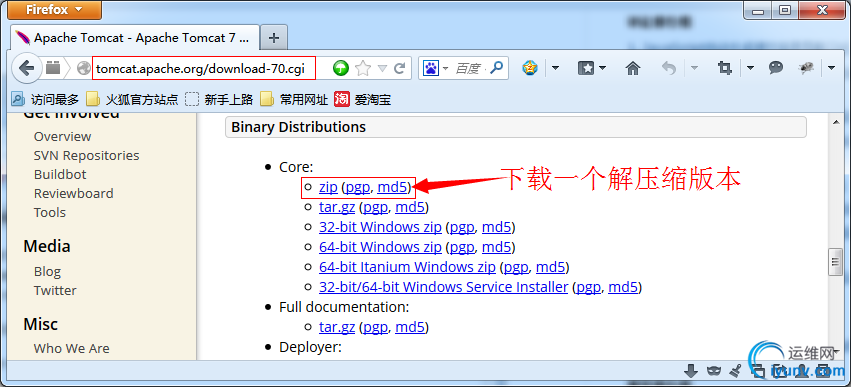
Task: Click the Baidu paw search engine icon
Action: (x=431, y=68)
